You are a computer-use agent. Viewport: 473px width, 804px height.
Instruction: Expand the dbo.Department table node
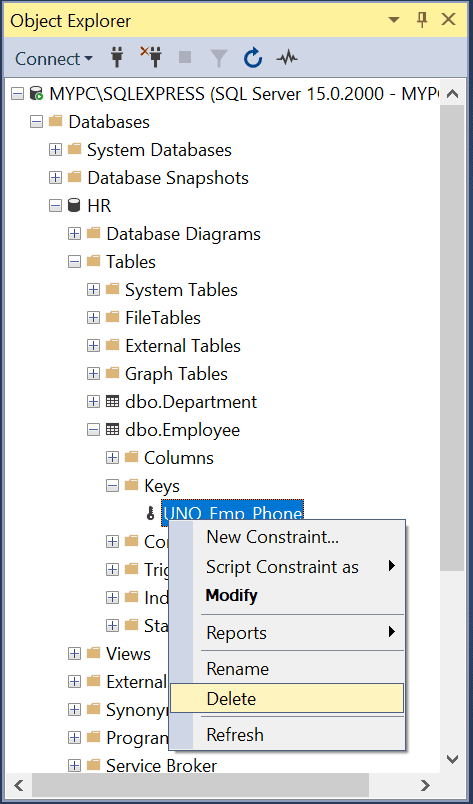tap(93, 401)
